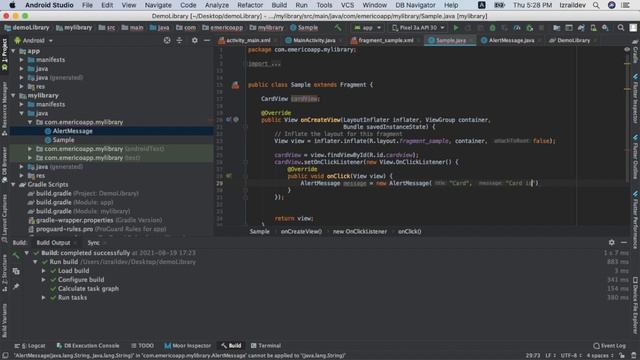Open Project panel settings gear
This screenshot has height=360, width=640.
pyautogui.click(x=195, y=40)
